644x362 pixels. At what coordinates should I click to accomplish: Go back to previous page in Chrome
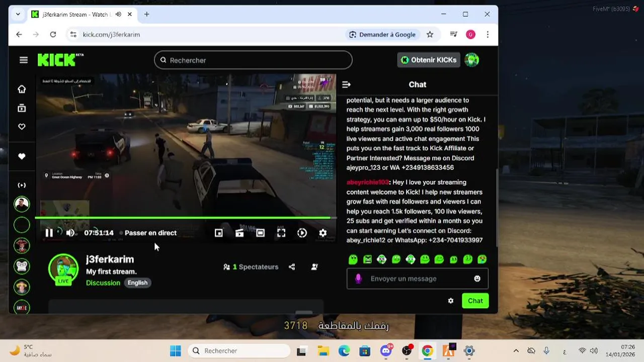click(x=19, y=34)
